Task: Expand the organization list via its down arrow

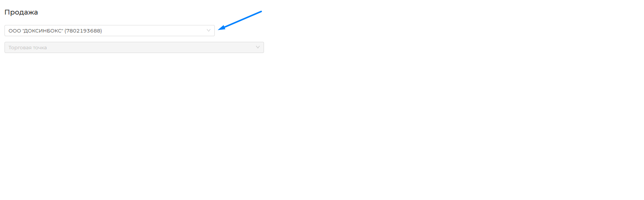Action: (208, 31)
